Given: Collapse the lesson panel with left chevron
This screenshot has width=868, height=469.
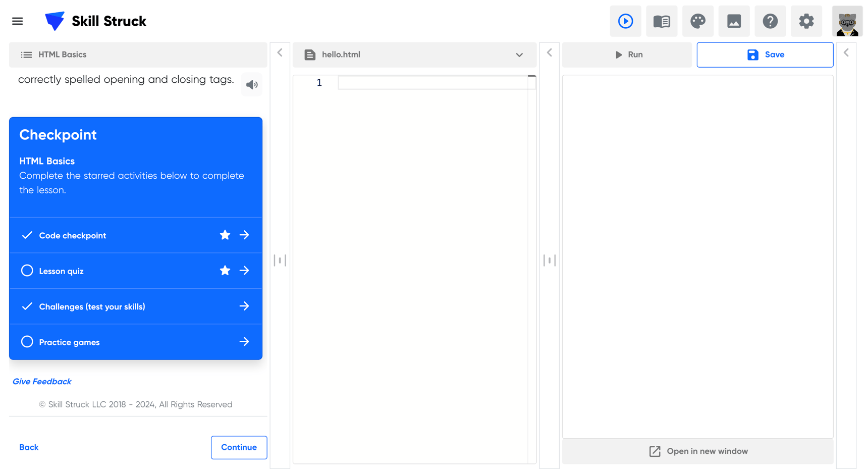Looking at the screenshot, I should (x=280, y=53).
